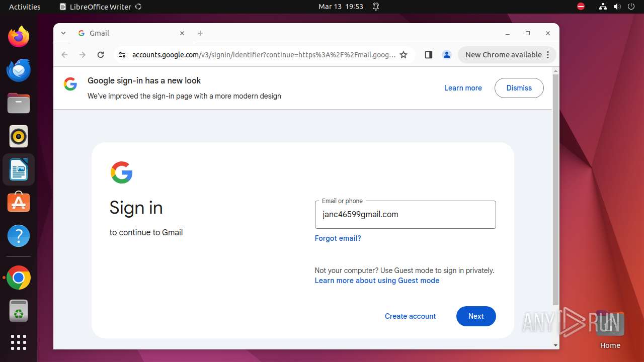Click the notification bell in top bar
644x362 pixels.
(376, 7)
